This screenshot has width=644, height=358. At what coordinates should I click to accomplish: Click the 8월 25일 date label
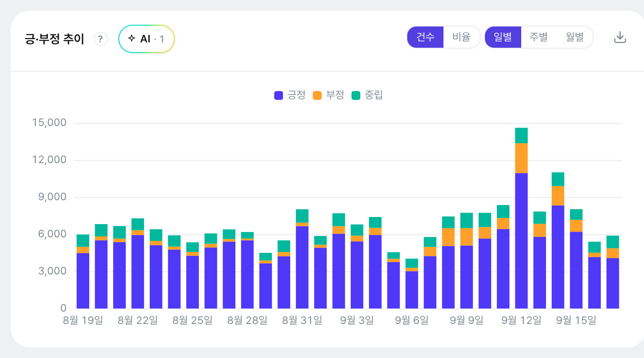pyautogui.click(x=193, y=320)
